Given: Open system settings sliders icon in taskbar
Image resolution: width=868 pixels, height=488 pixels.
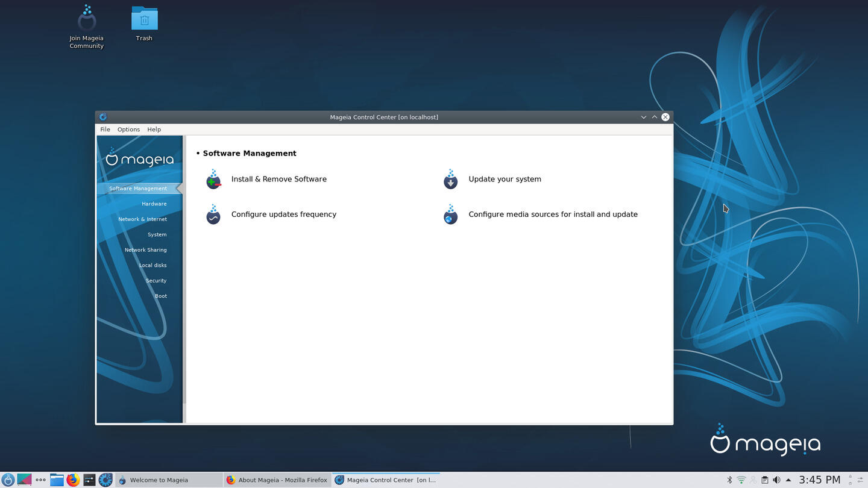Looking at the screenshot, I should (89, 480).
